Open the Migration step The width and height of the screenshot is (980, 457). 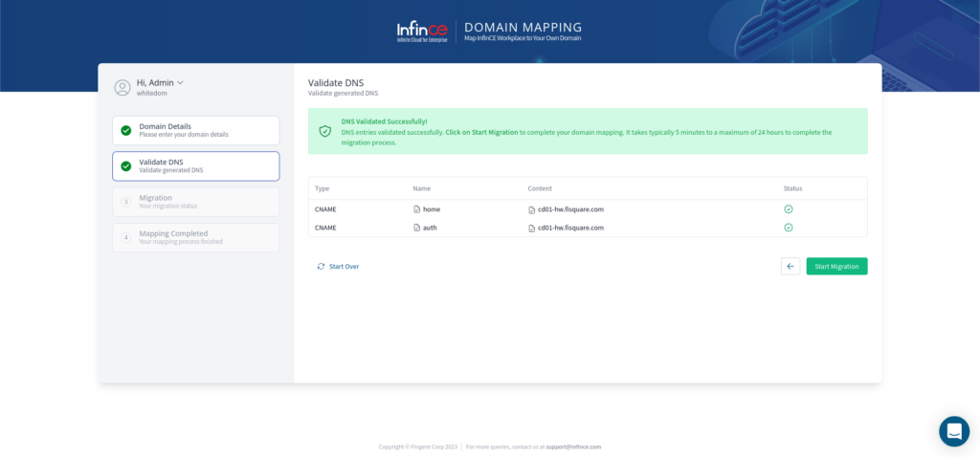tap(195, 202)
